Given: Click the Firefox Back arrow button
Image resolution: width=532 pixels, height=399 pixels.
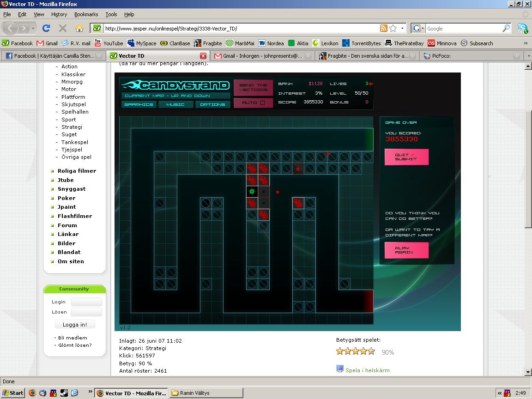Looking at the screenshot, I should [10, 28].
